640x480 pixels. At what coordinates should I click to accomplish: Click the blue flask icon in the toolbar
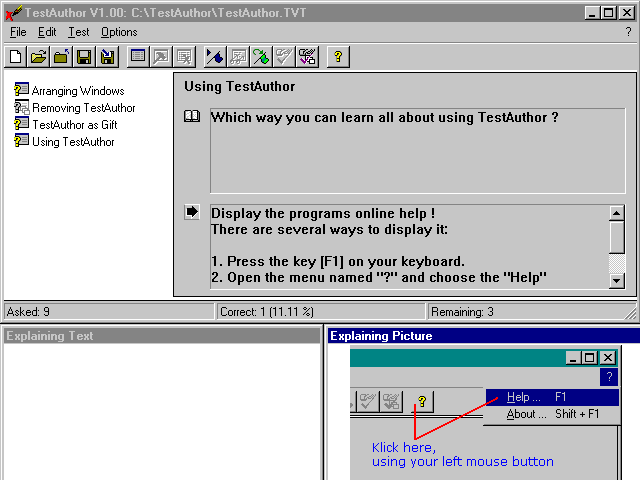click(215, 57)
